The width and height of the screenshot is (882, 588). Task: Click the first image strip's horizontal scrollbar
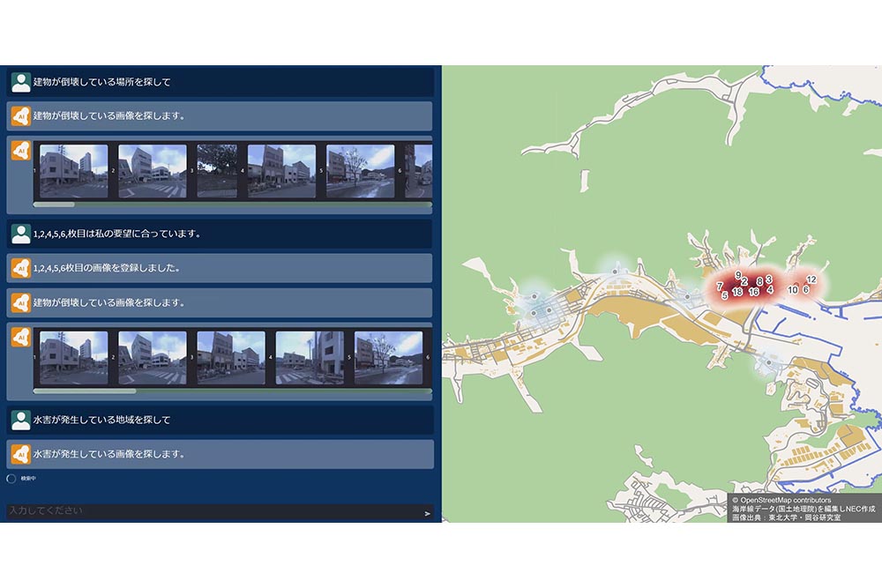point(55,205)
